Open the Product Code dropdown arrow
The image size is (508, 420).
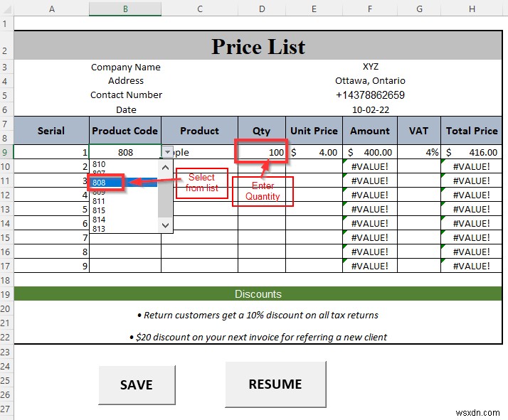tap(167, 152)
